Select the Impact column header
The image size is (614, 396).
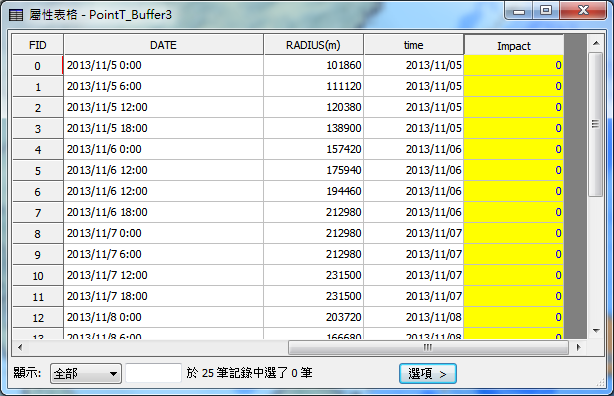click(514, 46)
